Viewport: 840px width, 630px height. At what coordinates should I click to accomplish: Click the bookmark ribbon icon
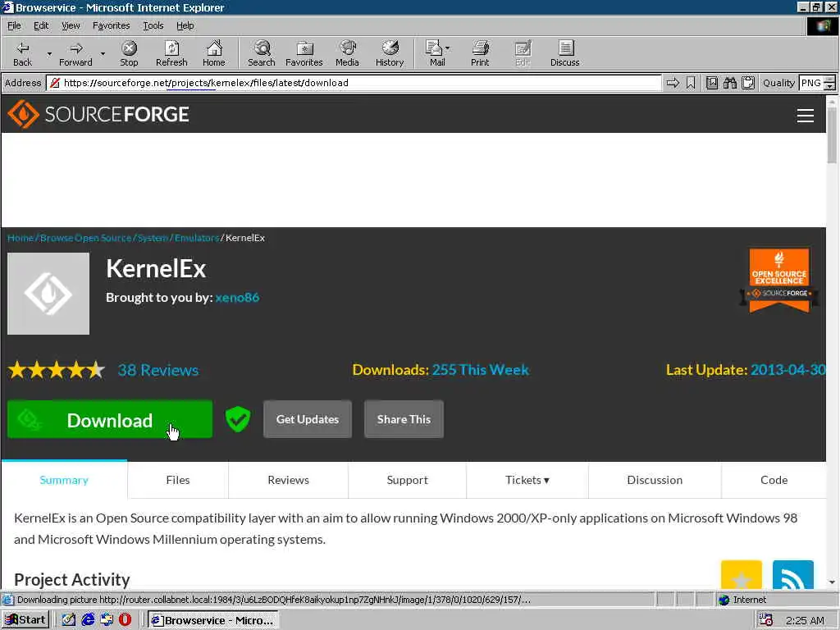click(691, 83)
